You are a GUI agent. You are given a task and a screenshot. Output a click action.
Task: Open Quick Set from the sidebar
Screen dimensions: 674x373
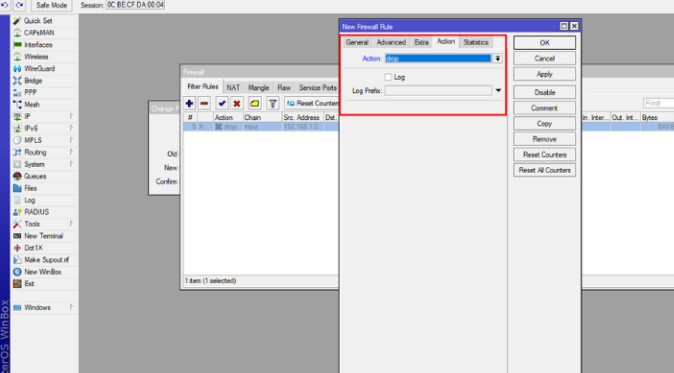pos(38,21)
